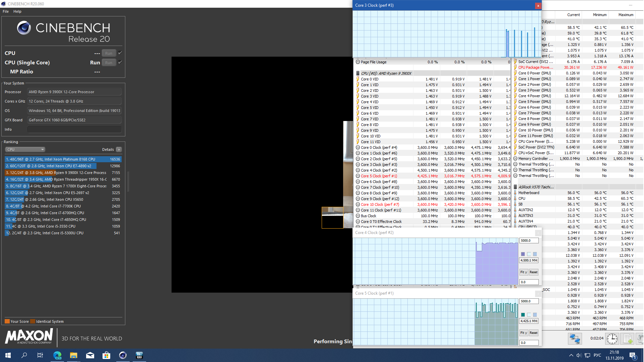Open Cinebench from the Windows taskbar
The image size is (644, 362).
(123, 355)
